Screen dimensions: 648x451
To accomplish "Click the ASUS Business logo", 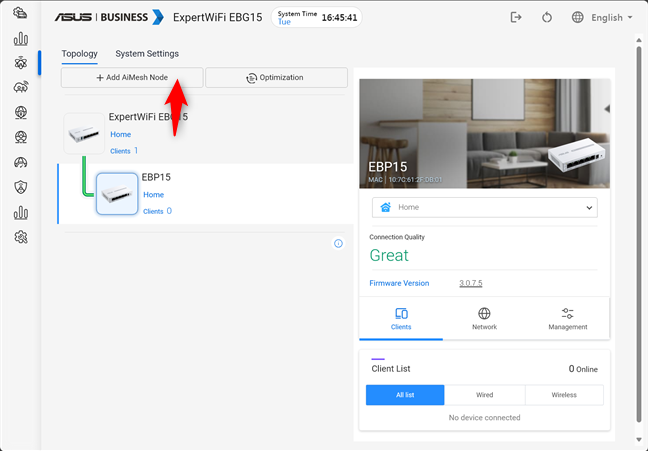I will pyautogui.click(x=109, y=17).
